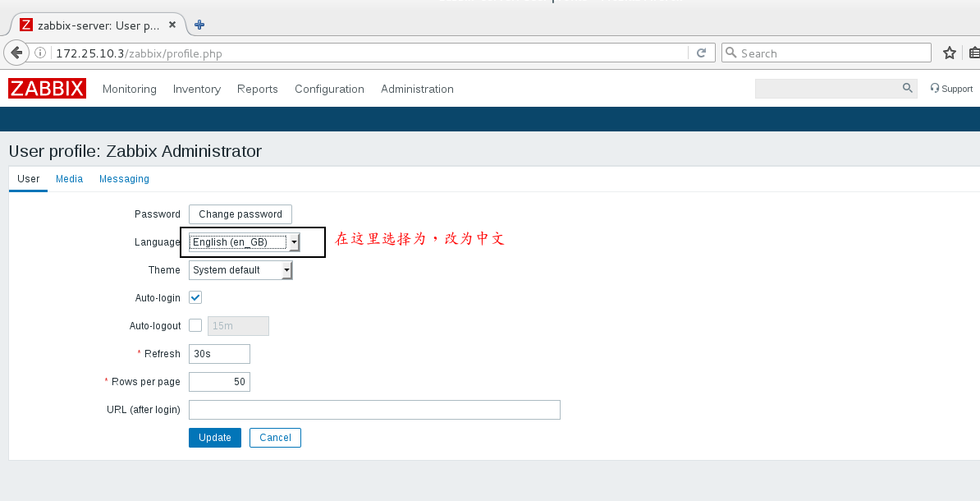This screenshot has width=980, height=501.
Task: Open the Inventory menu
Action: coord(197,89)
